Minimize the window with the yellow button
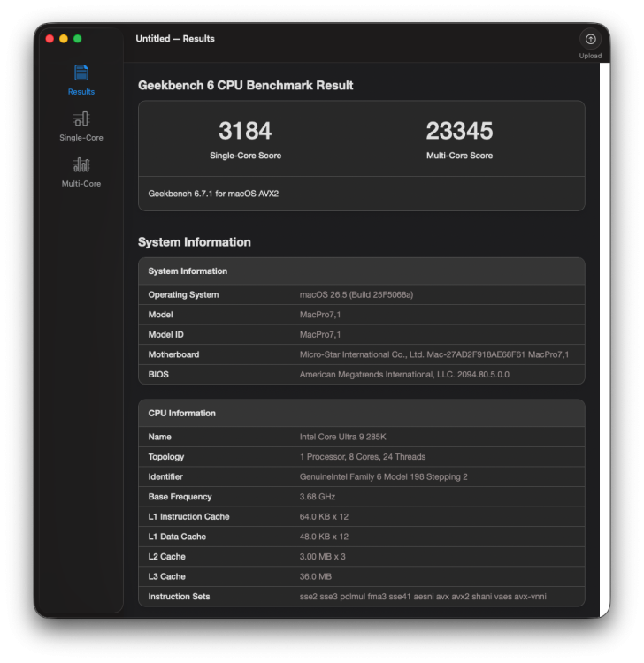Screen dimensions: 644x663 tap(64, 39)
